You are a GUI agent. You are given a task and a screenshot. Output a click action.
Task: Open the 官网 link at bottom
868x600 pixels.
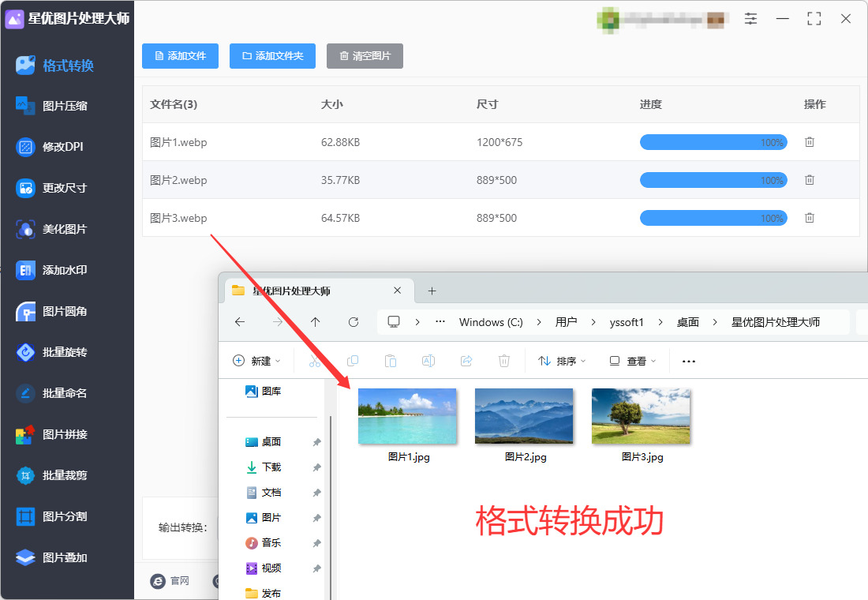click(x=170, y=580)
